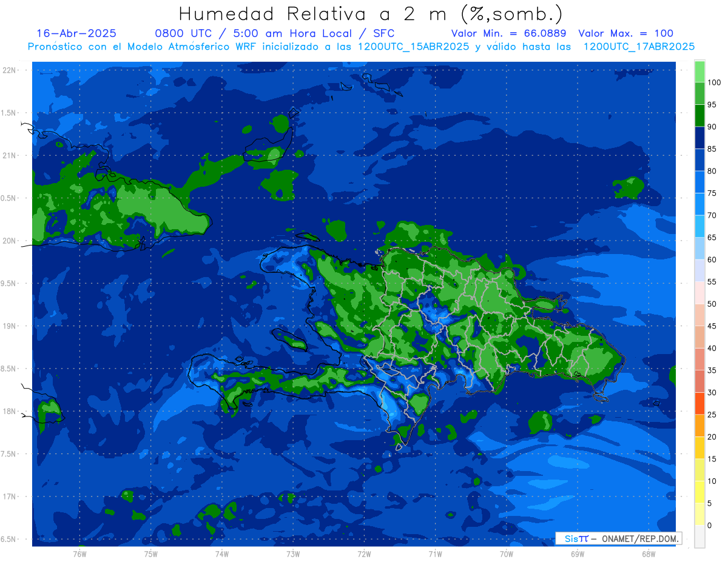This screenshot has width=728, height=562.
Task: Click the "17N" latitude axis label
Action: coord(8,497)
